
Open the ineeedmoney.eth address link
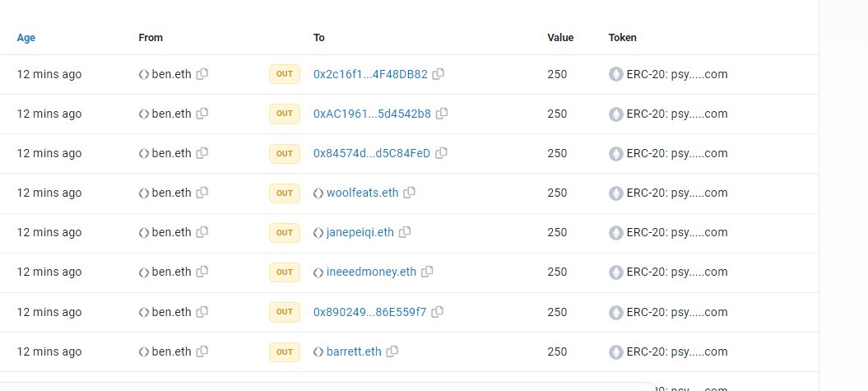coord(371,272)
